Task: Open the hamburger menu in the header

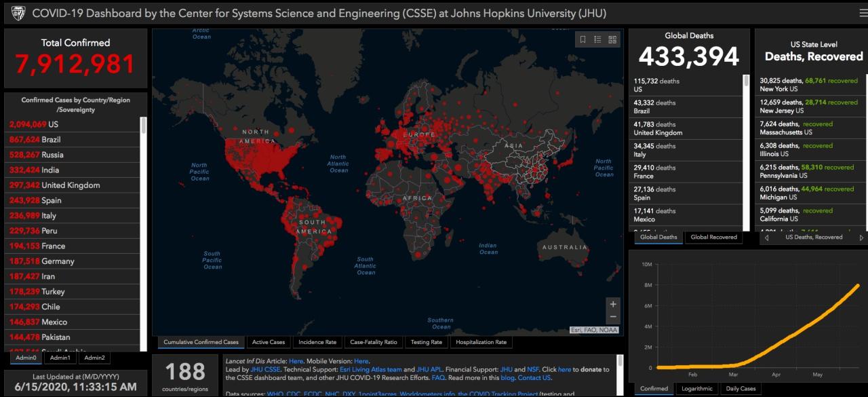Action: pyautogui.click(x=863, y=13)
